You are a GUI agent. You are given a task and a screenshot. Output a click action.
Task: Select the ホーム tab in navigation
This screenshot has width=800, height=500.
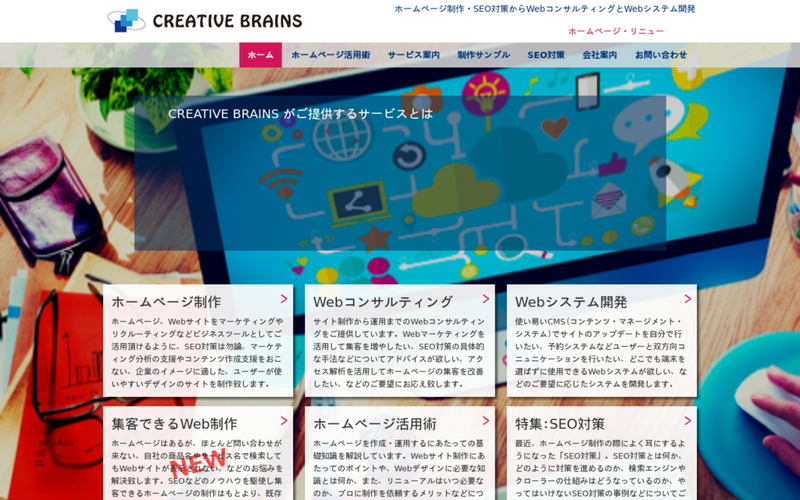[x=260, y=55]
